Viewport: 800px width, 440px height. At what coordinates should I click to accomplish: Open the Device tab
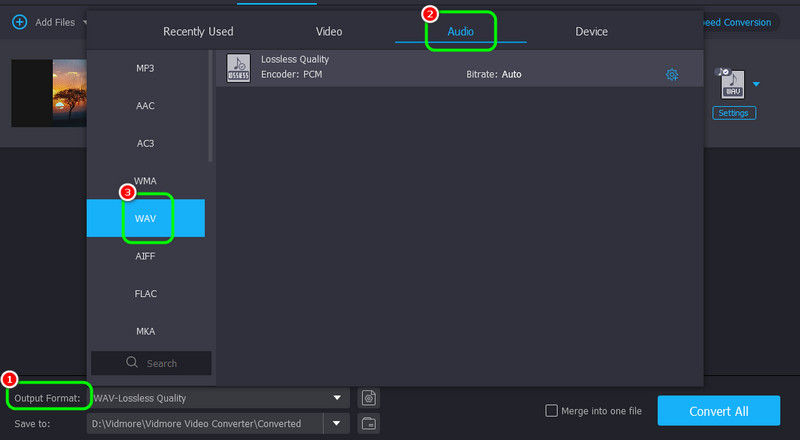point(591,32)
